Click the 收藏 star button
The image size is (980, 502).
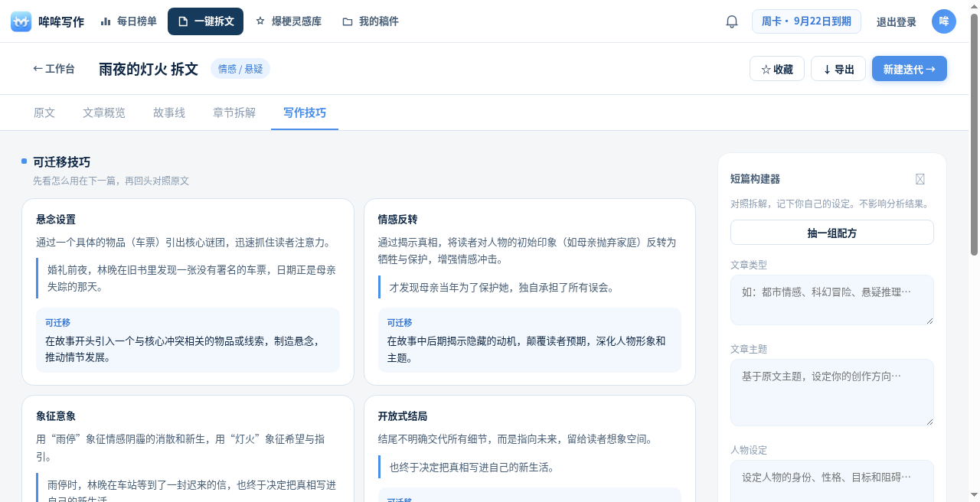click(x=777, y=69)
